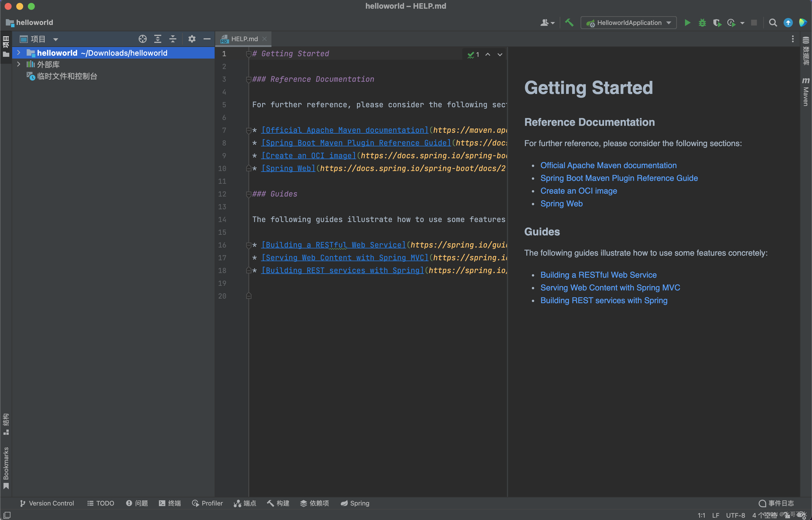Open the Structure (结构) side panel

point(6,424)
